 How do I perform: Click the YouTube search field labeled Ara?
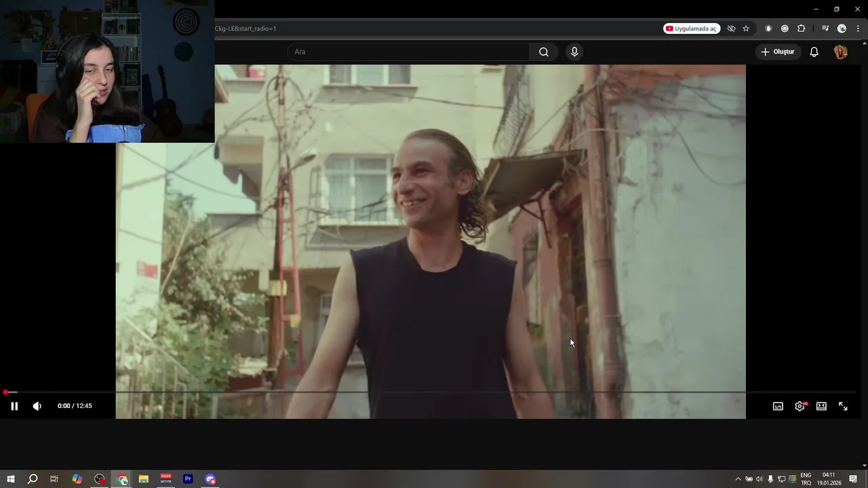click(x=409, y=52)
